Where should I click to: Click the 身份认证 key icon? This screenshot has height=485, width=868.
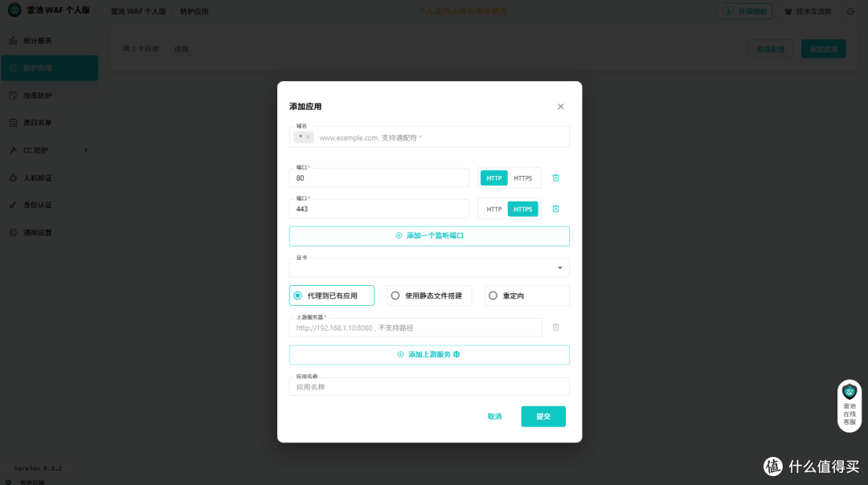(13, 206)
